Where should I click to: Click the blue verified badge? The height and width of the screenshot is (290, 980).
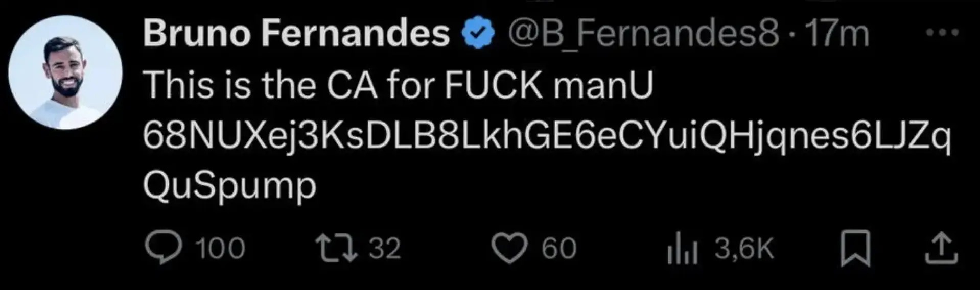point(478,34)
